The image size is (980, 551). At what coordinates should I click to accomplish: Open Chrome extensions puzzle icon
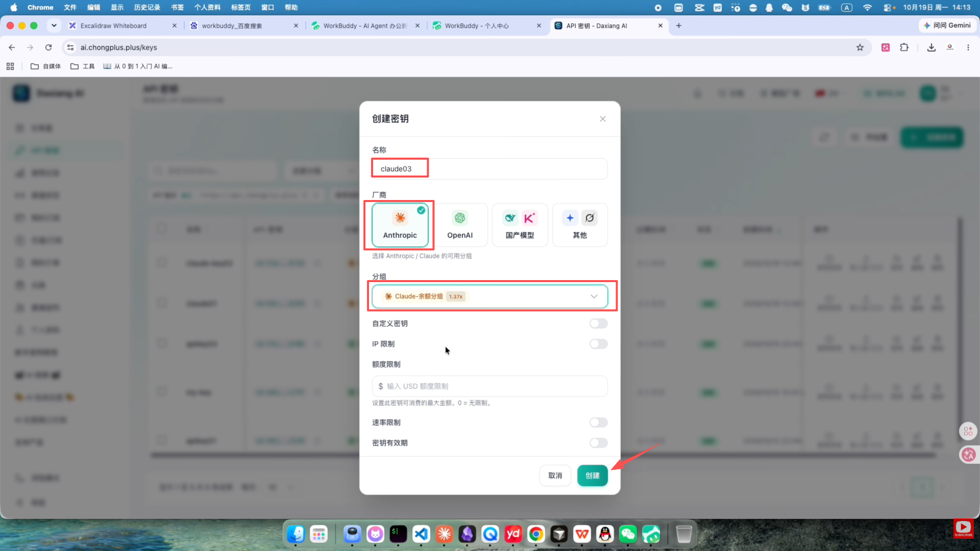[x=904, y=47]
